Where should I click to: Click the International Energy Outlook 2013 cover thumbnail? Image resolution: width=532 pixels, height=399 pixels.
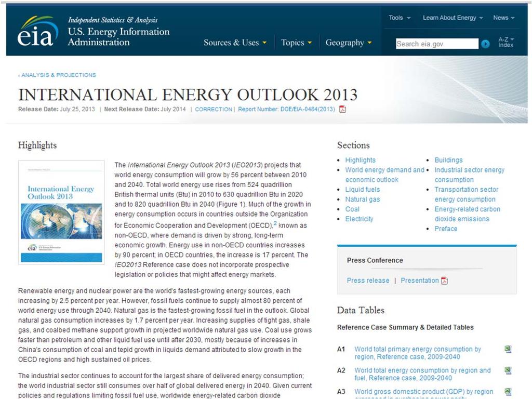(61, 212)
